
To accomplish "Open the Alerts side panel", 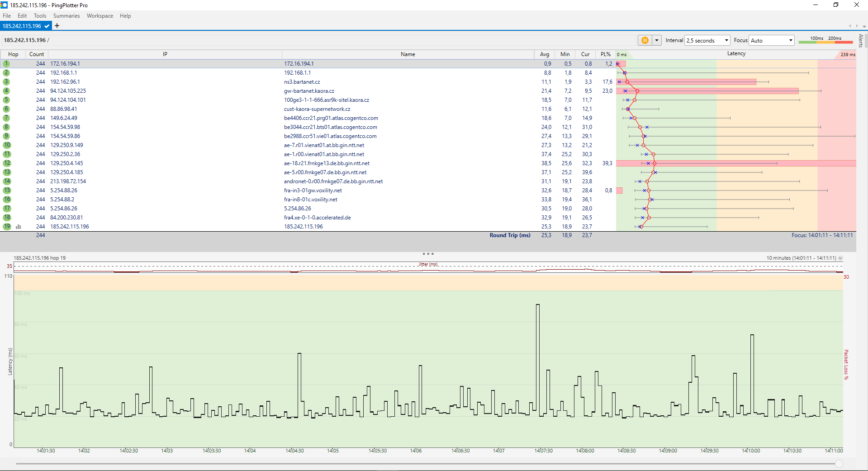I will tap(861, 41).
